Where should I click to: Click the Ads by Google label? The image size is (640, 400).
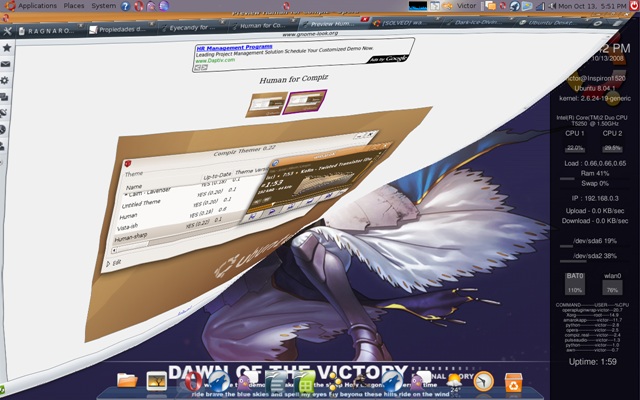tap(388, 59)
